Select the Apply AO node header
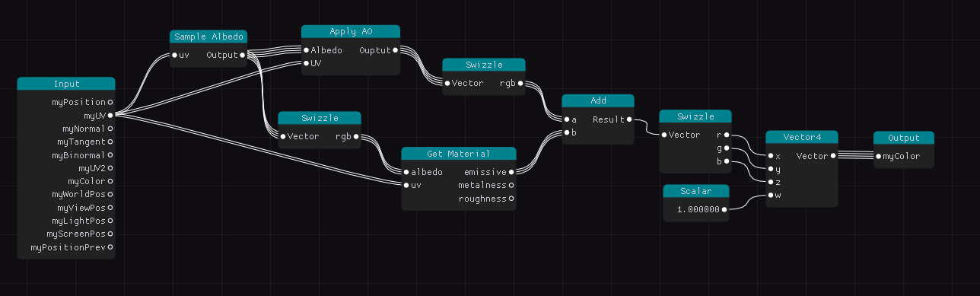This screenshot has height=296, width=980. tap(351, 31)
